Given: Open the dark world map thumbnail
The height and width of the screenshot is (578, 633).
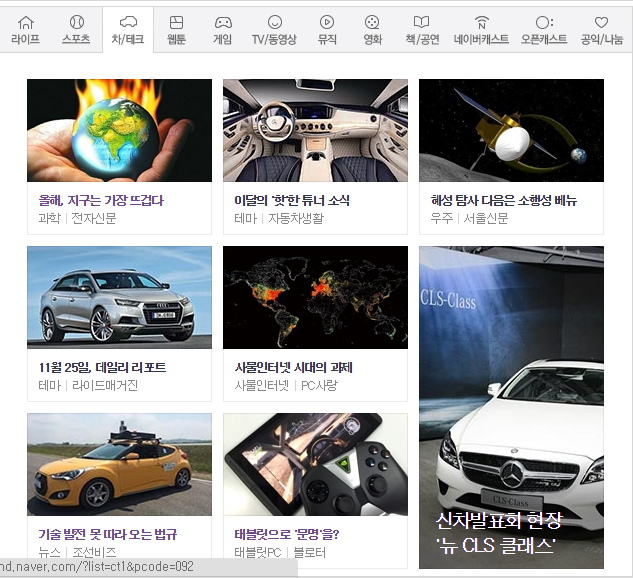Looking at the screenshot, I should [315, 297].
